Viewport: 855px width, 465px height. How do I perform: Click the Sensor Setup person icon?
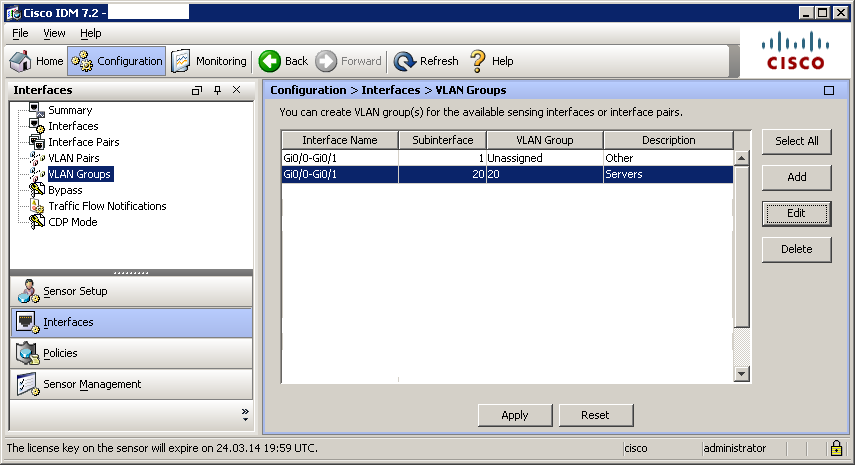(x=27, y=291)
